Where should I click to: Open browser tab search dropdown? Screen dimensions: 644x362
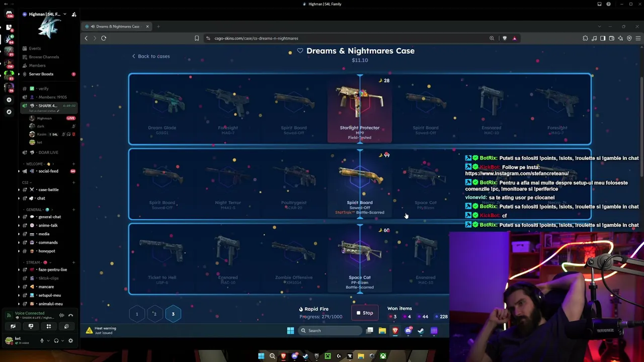click(600, 26)
